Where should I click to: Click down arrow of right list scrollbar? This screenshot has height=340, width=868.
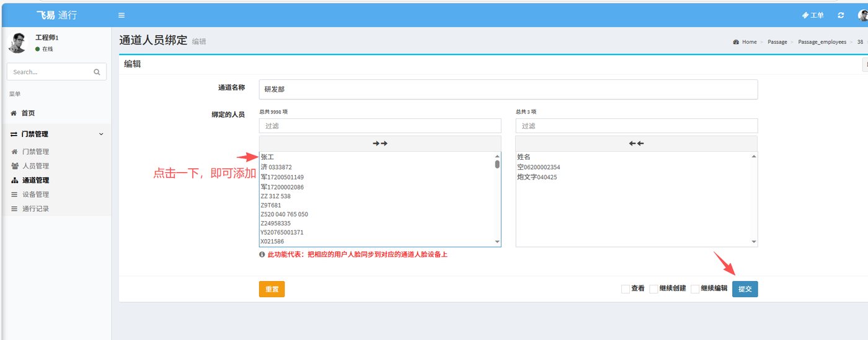754,242
